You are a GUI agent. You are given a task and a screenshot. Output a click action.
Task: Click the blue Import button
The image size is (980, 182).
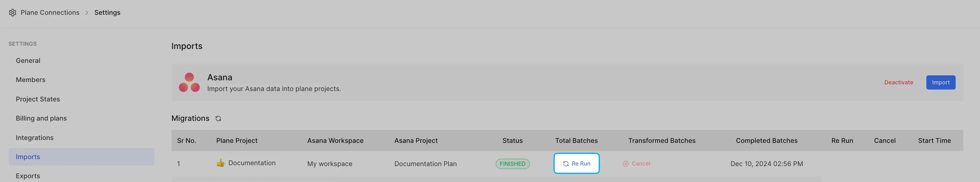pos(941,83)
